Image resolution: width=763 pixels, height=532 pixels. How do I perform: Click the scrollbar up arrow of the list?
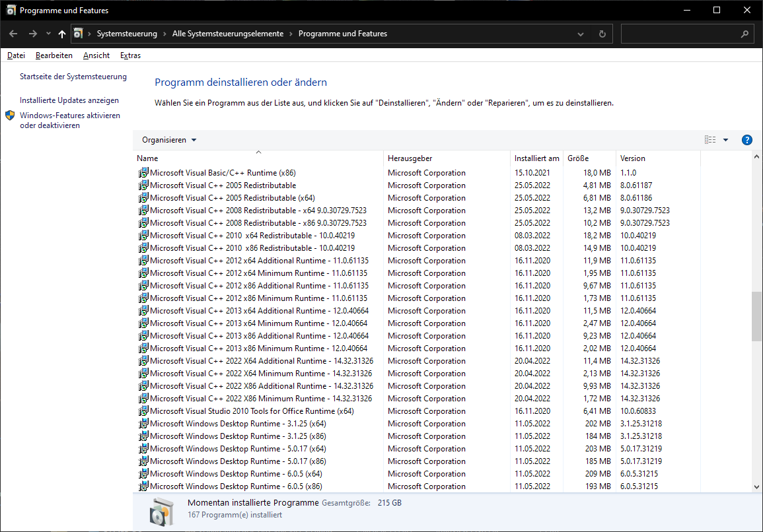756,156
